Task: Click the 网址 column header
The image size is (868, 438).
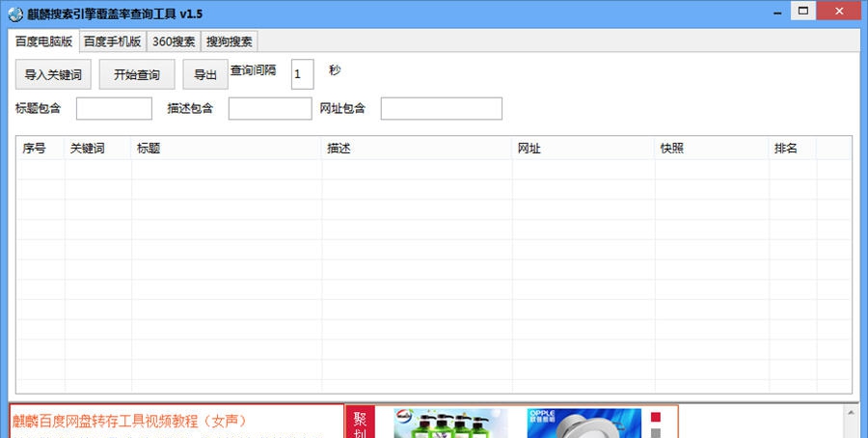Action: point(583,149)
